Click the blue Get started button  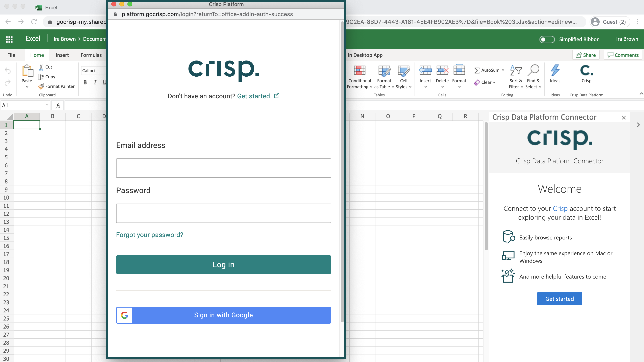pyautogui.click(x=559, y=299)
